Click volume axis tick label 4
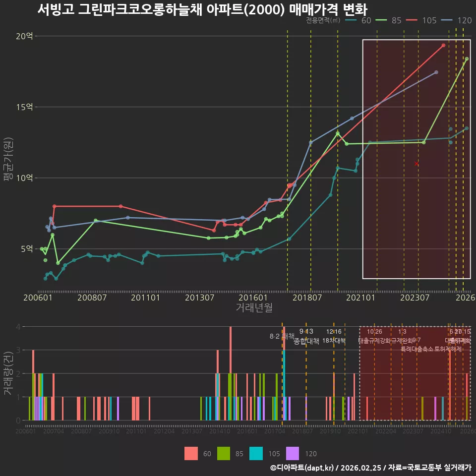Screen dimensions: 476x476 [x=18, y=327]
